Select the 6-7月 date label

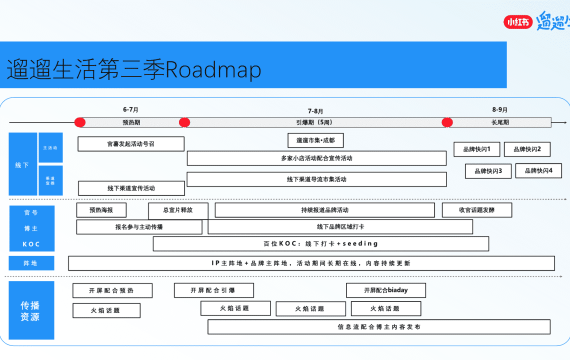tap(131, 109)
